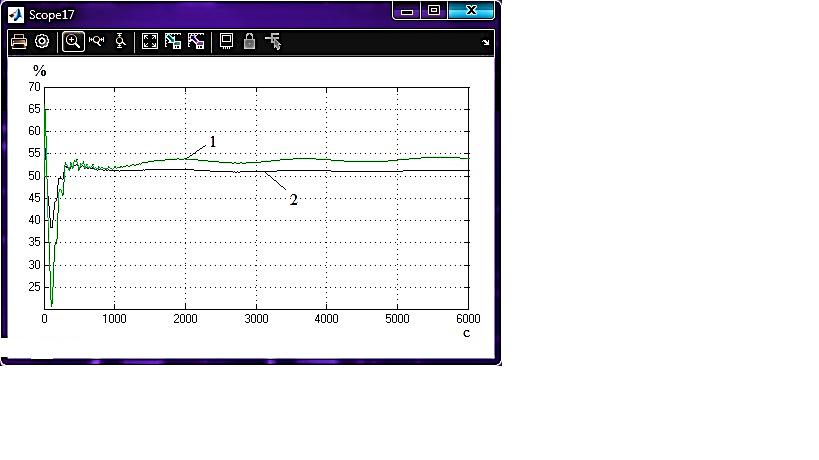The height and width of the screenshot is (460, 819).
Task: Open scope Parameters gear icon
Action: 42,41
